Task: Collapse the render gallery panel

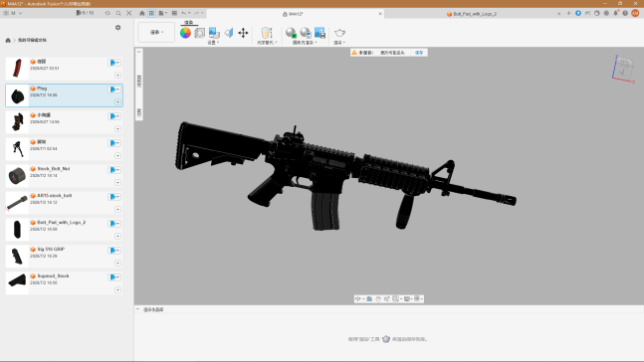Action: 137,309
